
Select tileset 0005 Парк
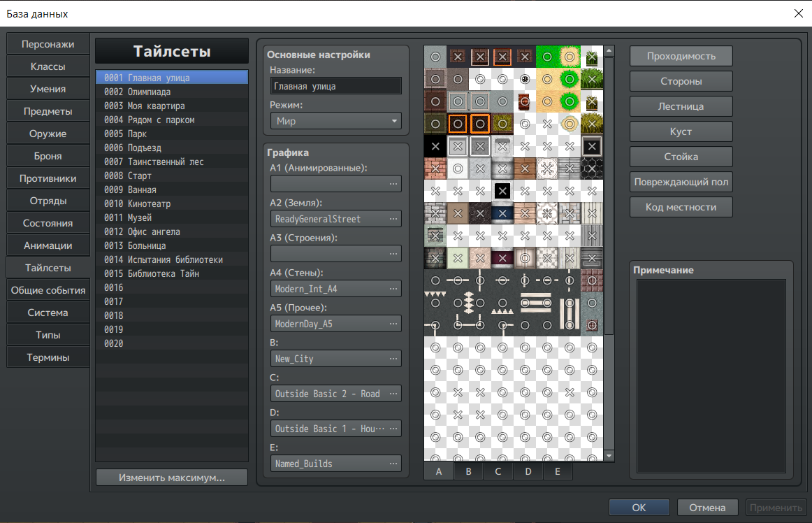point(172,134)
